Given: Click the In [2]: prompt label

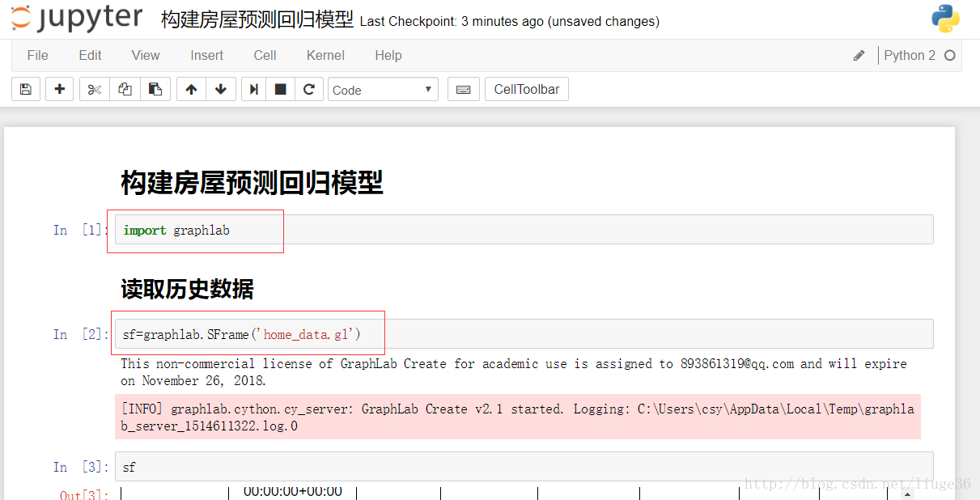Looking at the screenshot, I should [80, 334].
